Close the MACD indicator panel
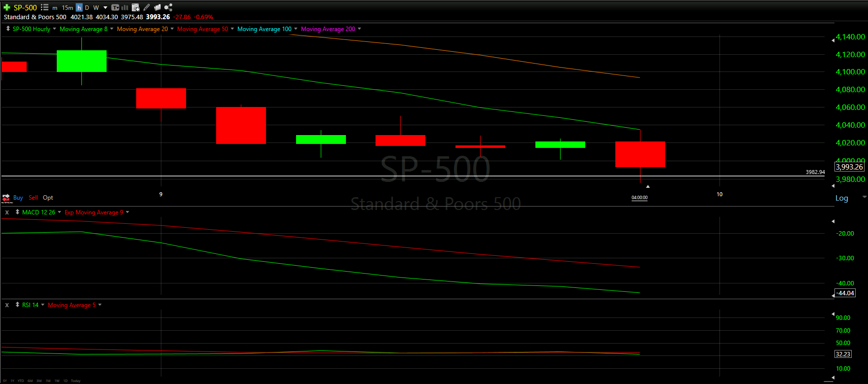 point(7,212)
